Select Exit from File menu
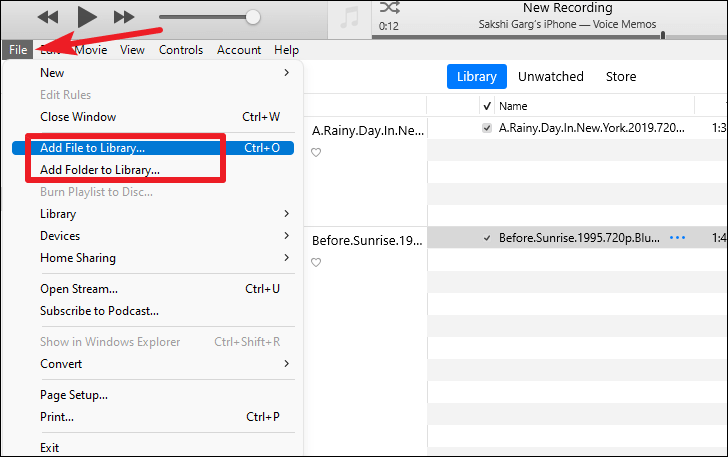The width and height of the screenshot is (728, 457). pos(153,448)
